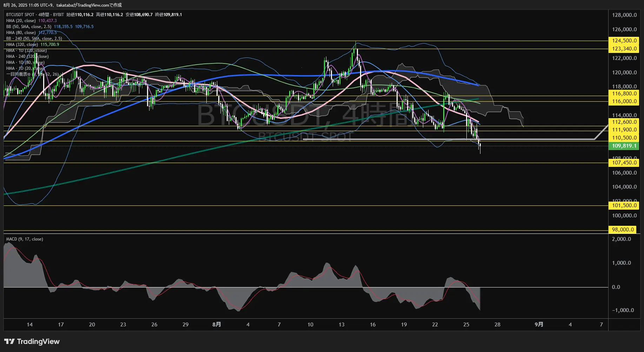Click the 128,000.0 price axis value

pyautogui.click(x=624, y=15)
